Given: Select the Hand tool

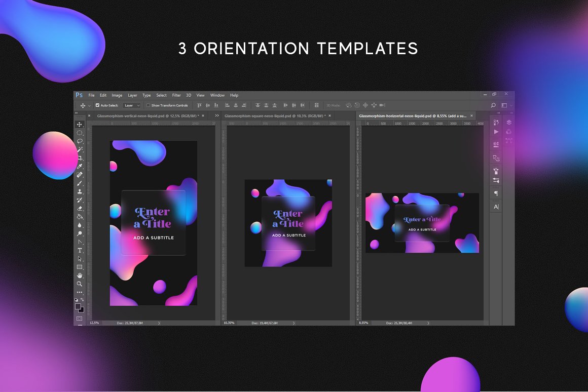Looking at the screenshot, I should coord(80,276).
